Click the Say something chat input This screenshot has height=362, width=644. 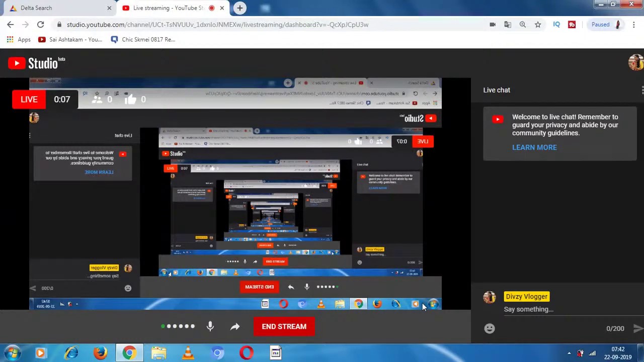[556, 309]
